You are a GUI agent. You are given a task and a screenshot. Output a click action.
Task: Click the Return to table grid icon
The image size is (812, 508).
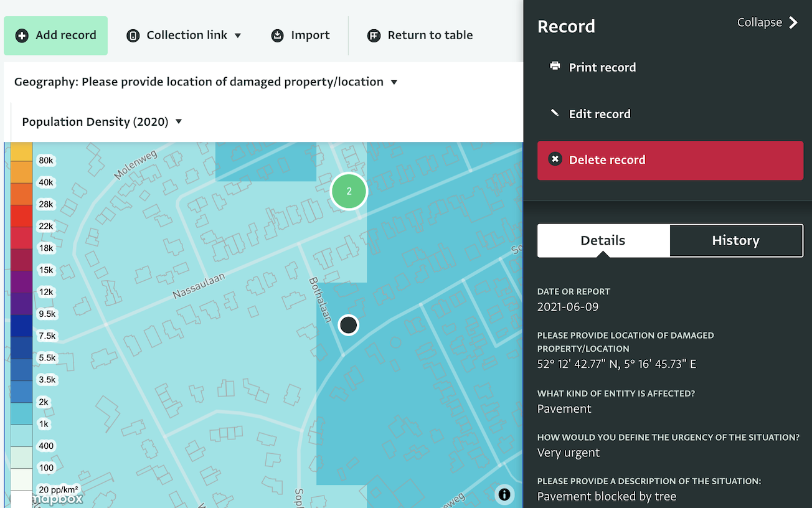tap(374, 35)
